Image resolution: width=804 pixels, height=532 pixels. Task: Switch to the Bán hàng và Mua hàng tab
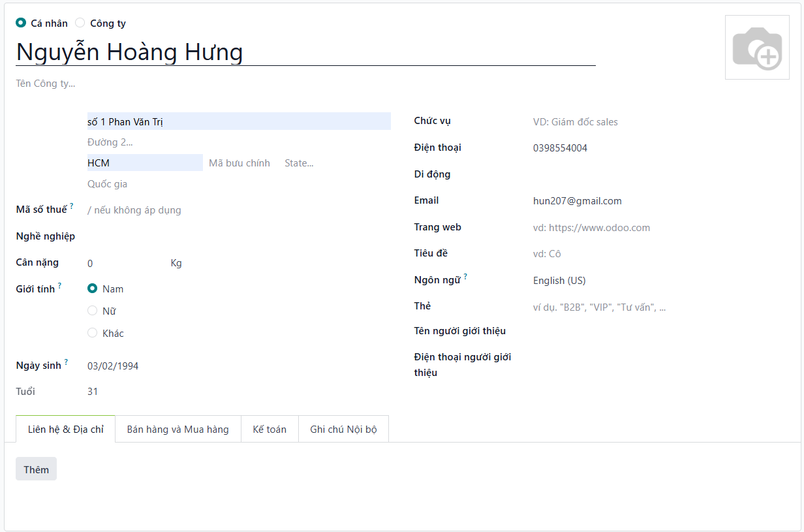pyautogui.click(x=178, y=430)
